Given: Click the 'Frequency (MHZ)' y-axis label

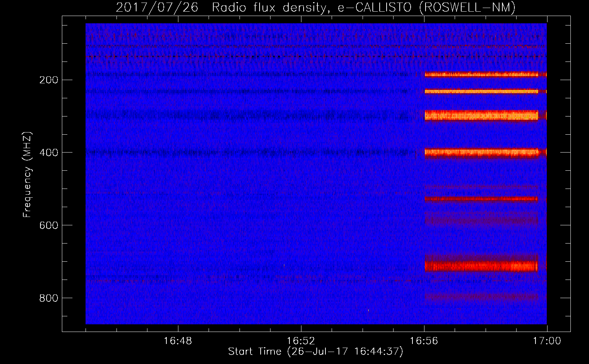Looking at the screenshot, I should pos(27,175).
